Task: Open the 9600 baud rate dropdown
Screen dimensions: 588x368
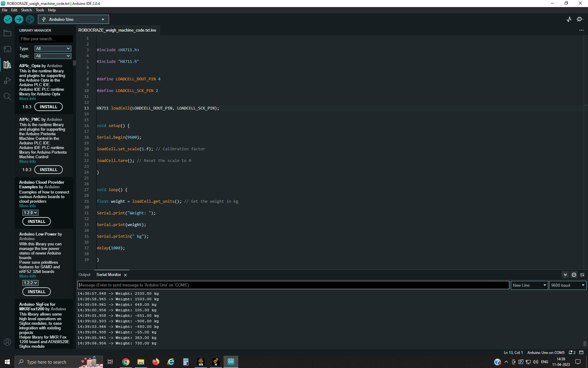Action: click(567, 285)
